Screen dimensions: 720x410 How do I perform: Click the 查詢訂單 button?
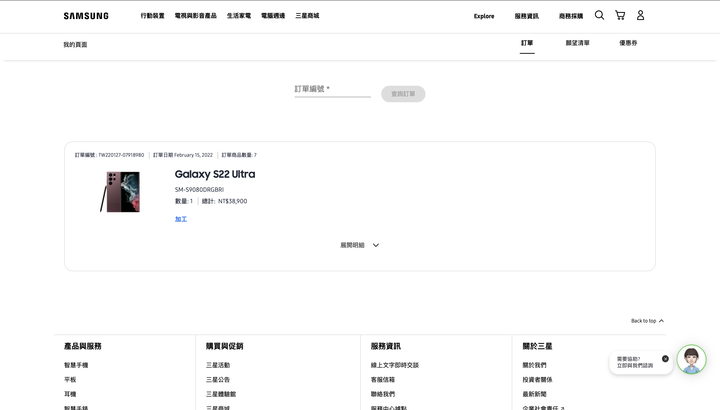coord(403,94)
